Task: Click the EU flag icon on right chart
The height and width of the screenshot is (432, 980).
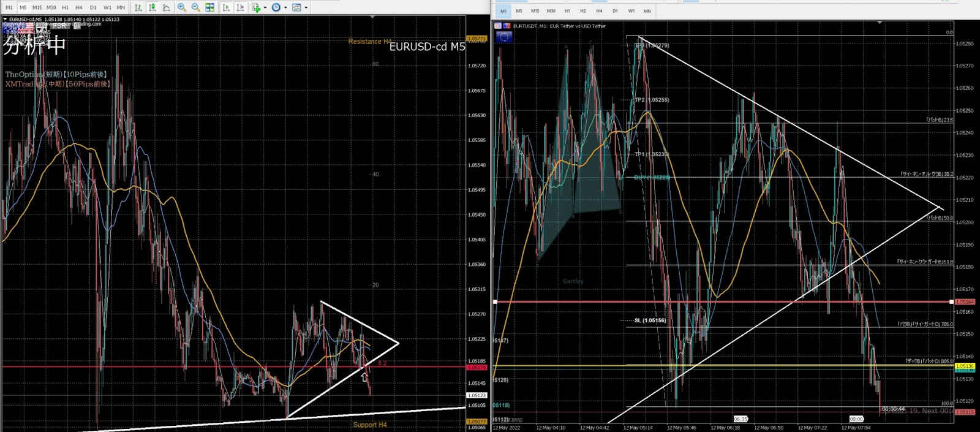Action: [x=503, y=37]
